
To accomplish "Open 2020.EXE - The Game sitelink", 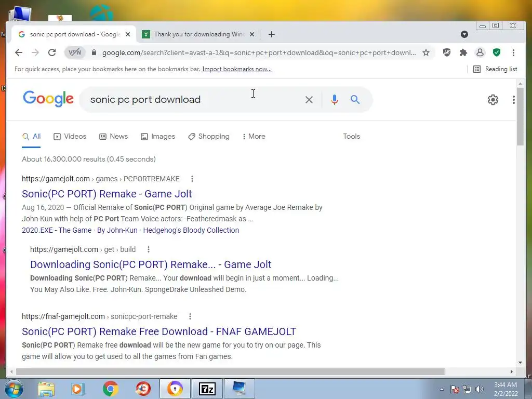I will coord(57,230).
